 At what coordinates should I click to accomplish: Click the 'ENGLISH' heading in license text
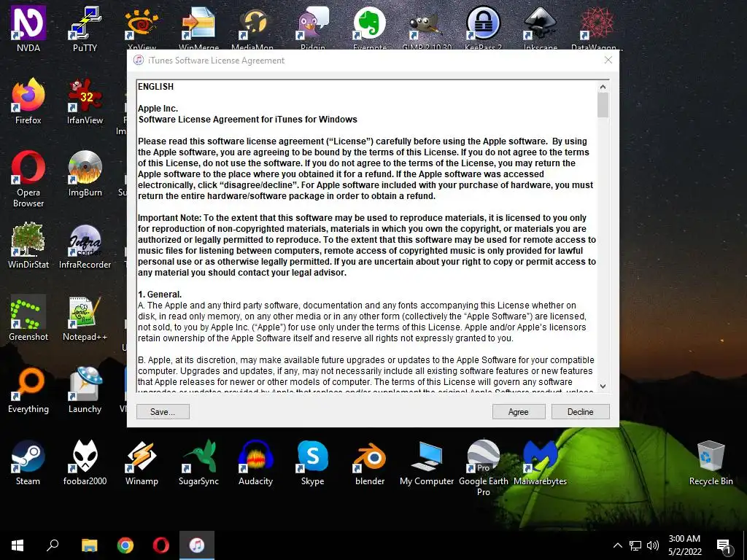pos(156,87)
